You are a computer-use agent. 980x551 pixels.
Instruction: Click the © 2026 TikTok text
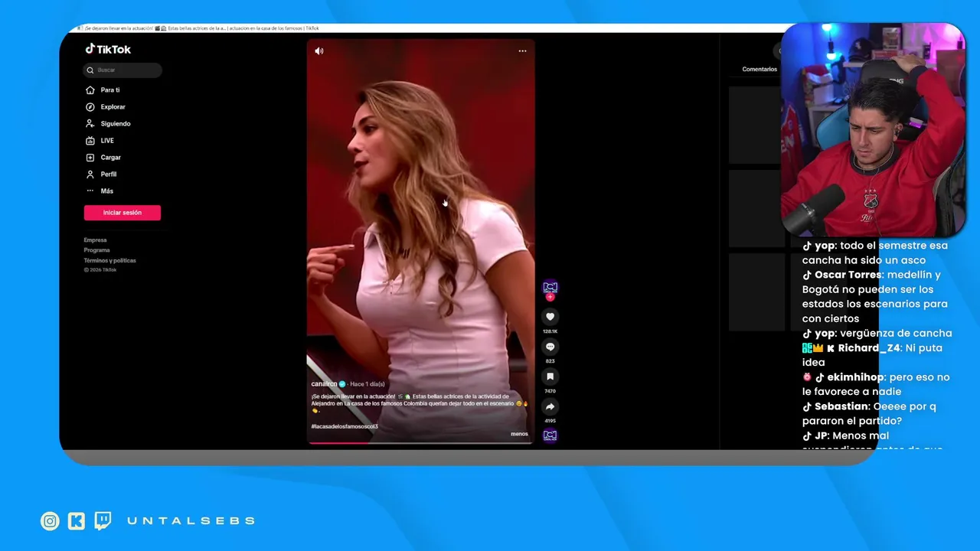pyautogui.click(x=100, y=270)
